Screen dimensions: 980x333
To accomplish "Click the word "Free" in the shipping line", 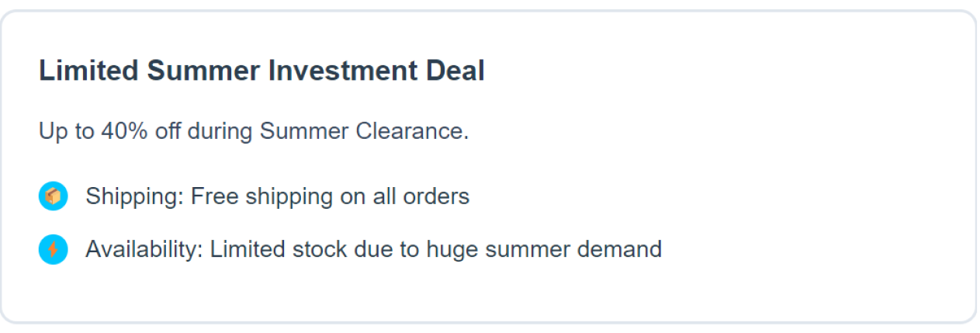I will [215, 196].
